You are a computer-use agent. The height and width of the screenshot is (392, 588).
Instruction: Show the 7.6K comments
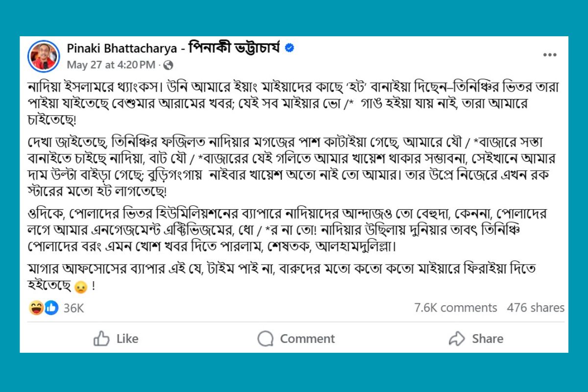click(455, 308)
